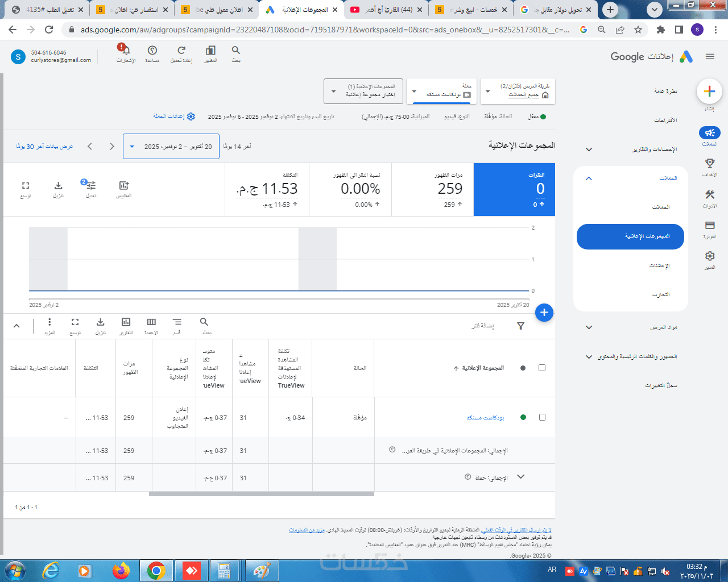This screenshot has height=582, width=728.
Task: Open the Admin (المدير) gear icon
Action: click(x=710, y=256)
